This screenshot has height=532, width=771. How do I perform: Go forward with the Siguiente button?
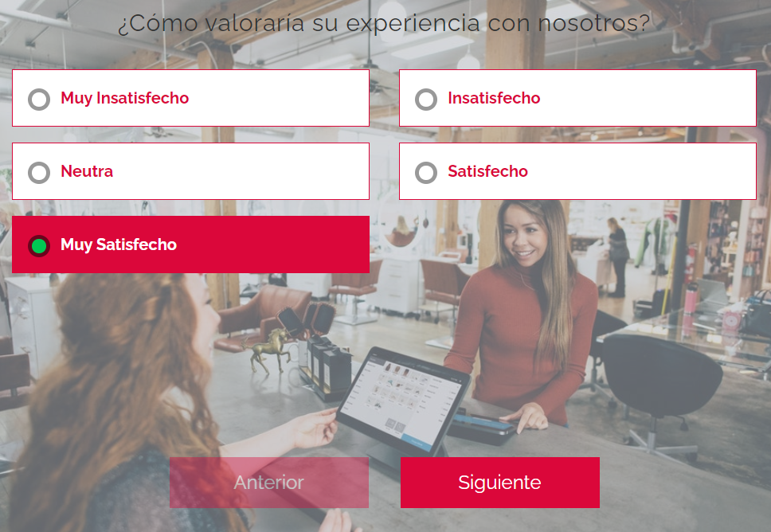click(500, 483)
